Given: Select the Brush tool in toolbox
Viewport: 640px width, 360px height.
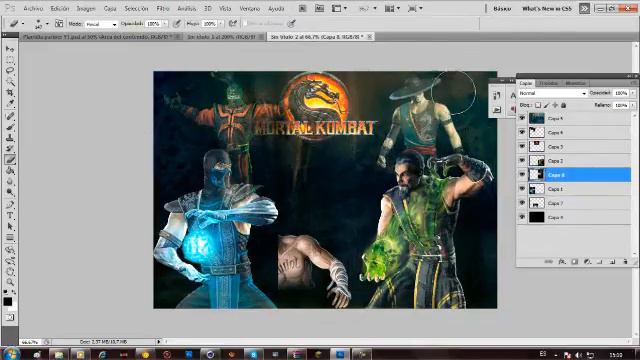Looking at the screenshot, I should click(10, 127).
